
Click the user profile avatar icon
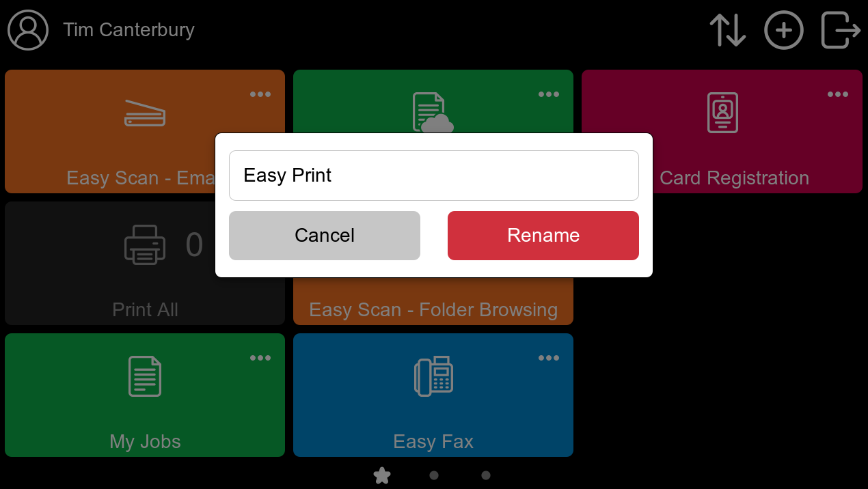click(28, 30)
